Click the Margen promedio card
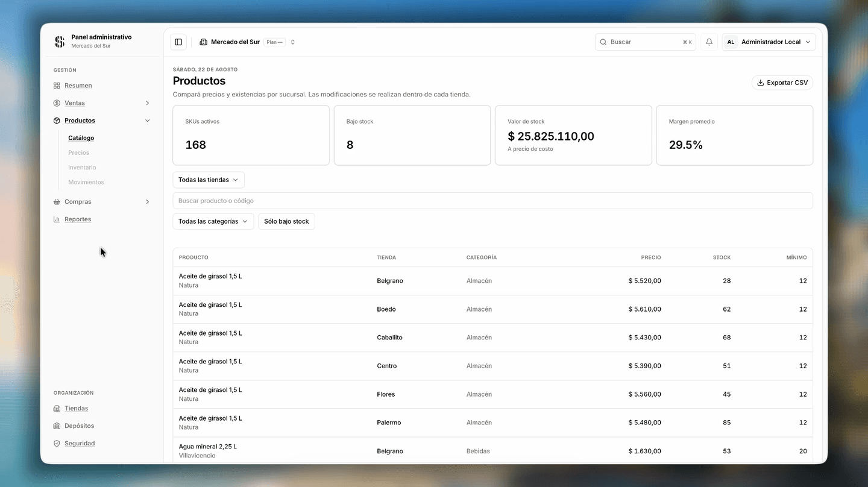The width and height of the screenshot is (868, 487). point(734,136)
